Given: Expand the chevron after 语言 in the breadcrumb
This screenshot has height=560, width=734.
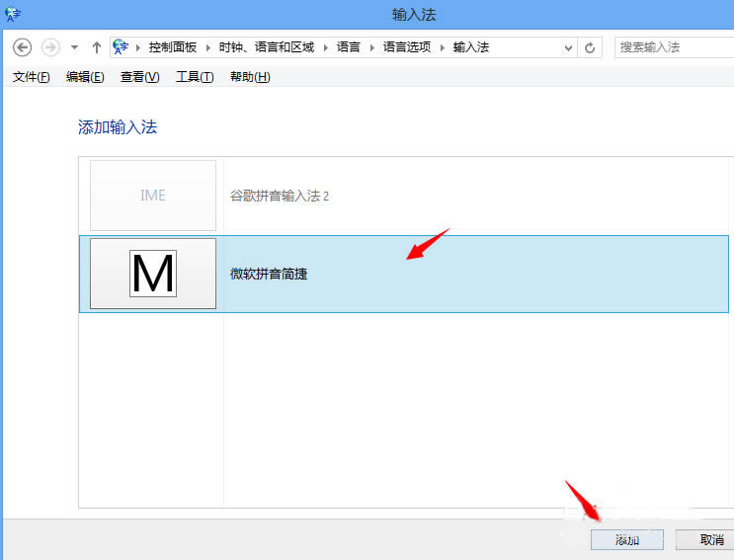Looking at the screenshot, I should [x=371, y=47].
